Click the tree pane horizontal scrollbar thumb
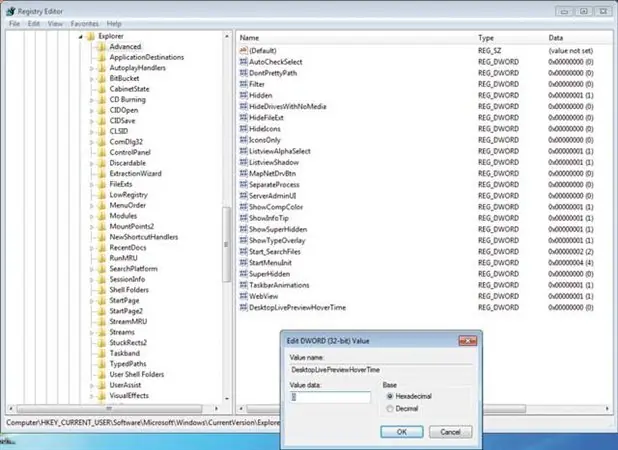The height and width of the screenshot is (450, 618). (110, 409)
